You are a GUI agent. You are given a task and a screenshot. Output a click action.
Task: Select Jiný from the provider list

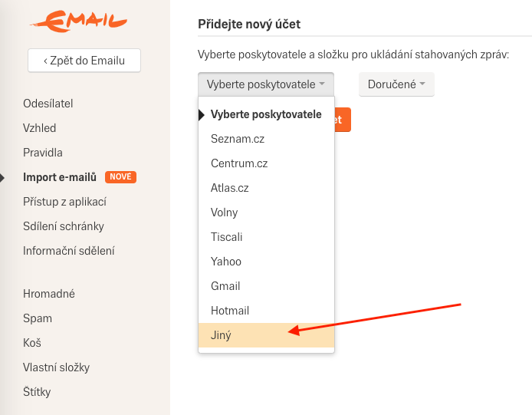pyautogui.click(x=266, y=335)
